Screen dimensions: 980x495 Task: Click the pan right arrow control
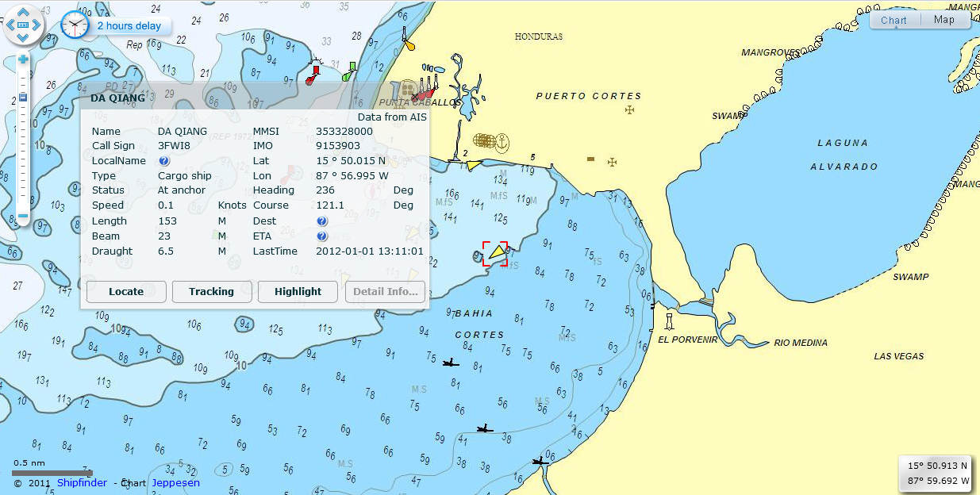(x=35, y=24)
